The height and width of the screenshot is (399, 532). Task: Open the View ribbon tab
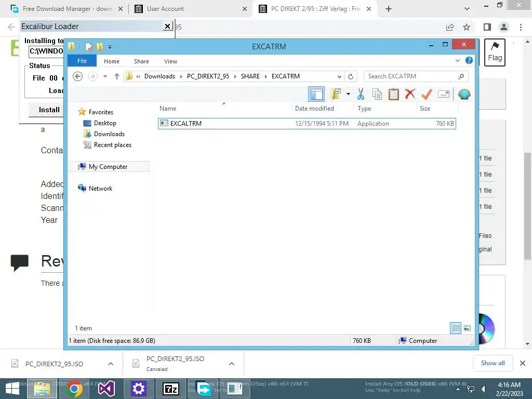(170, 61)
